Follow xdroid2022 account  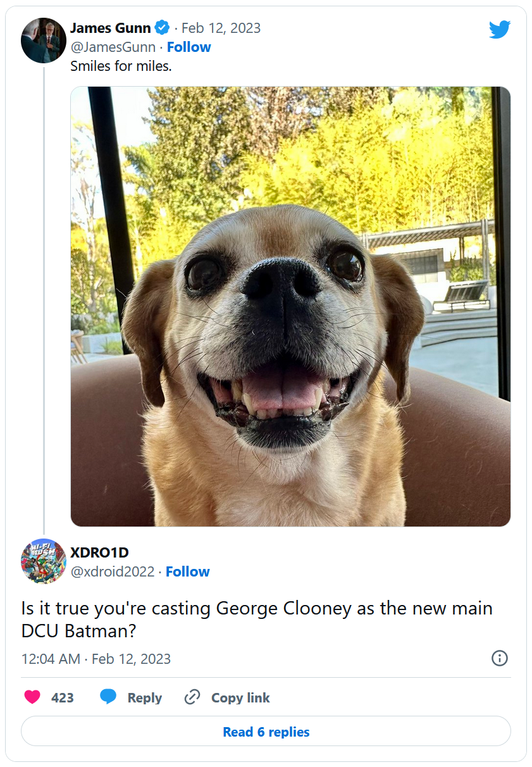pos(187,571)
